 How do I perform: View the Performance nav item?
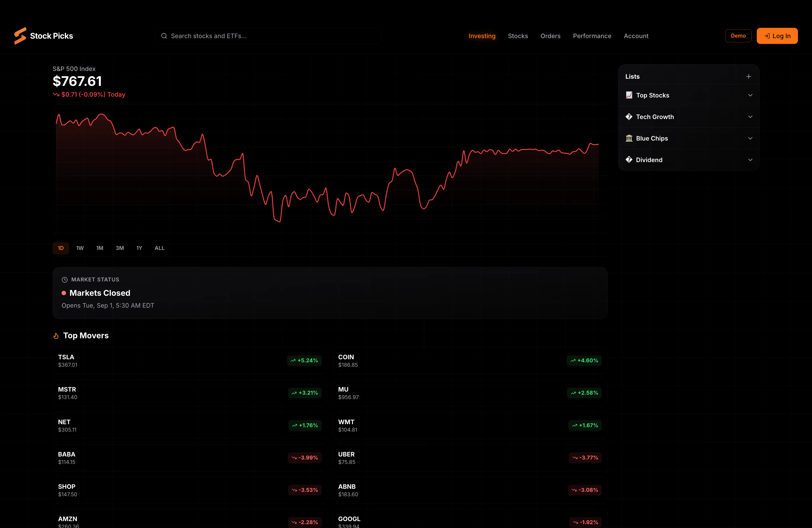[x=592, y=36]
